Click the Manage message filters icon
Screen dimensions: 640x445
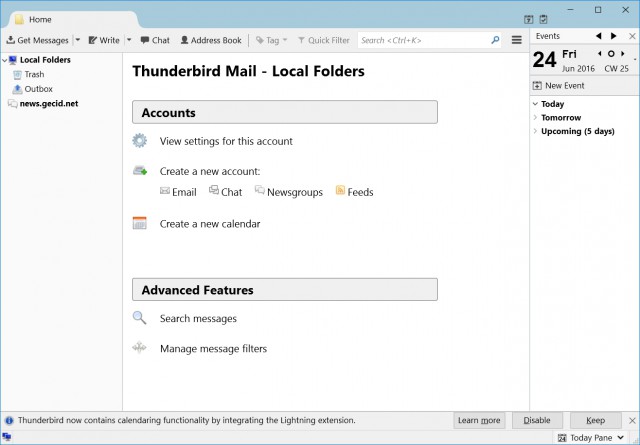coord(139,347)
